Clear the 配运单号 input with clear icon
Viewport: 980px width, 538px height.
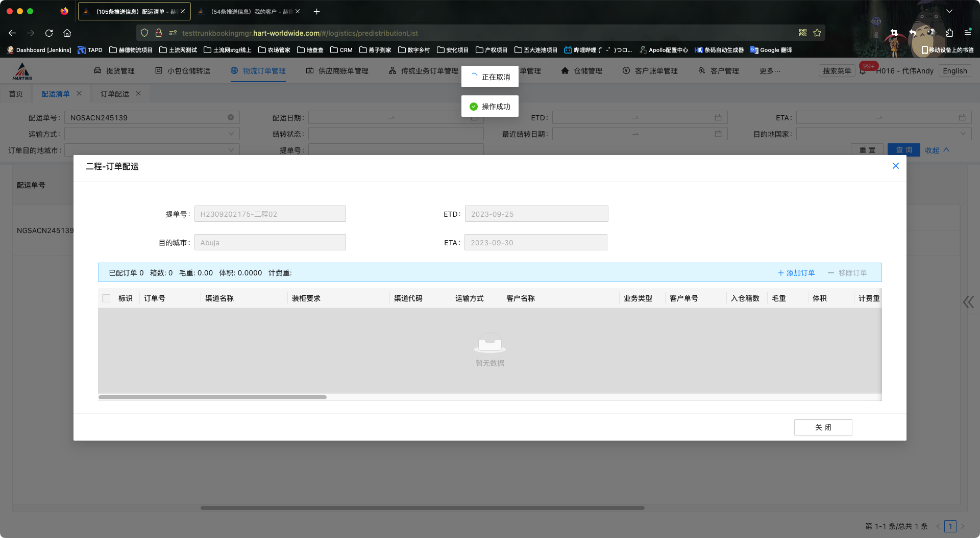pos(231,118)
